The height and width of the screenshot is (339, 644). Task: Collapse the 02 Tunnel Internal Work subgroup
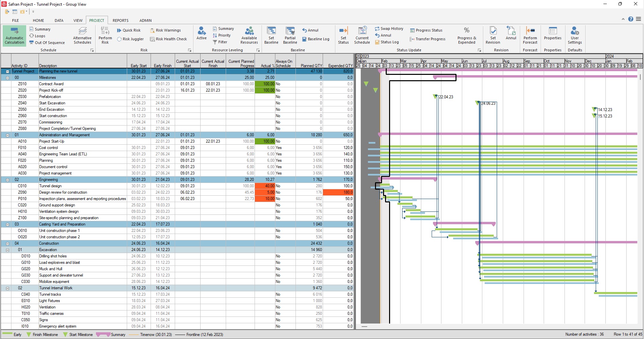click(7, 288)
